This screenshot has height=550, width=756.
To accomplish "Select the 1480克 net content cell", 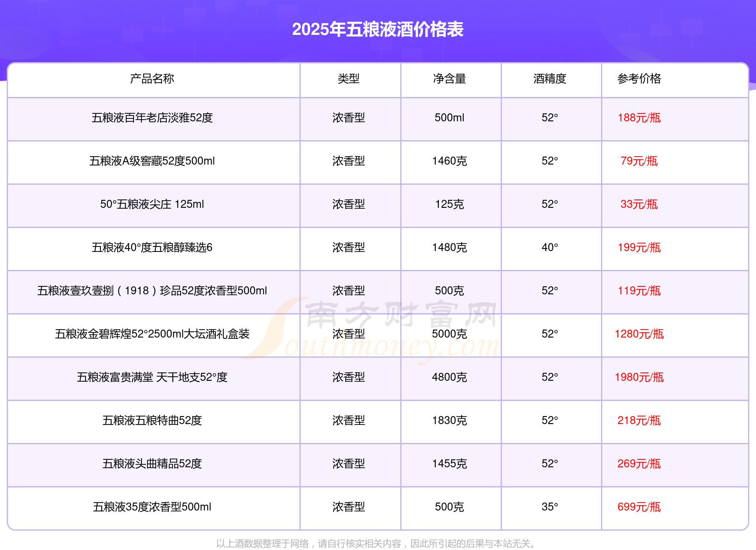I will tap(449, 247).
